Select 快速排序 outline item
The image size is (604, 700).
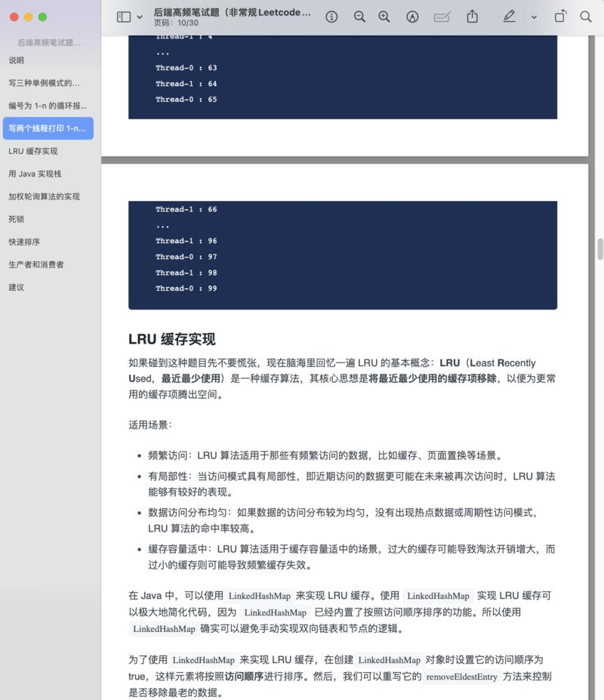(x=24, y=242)
